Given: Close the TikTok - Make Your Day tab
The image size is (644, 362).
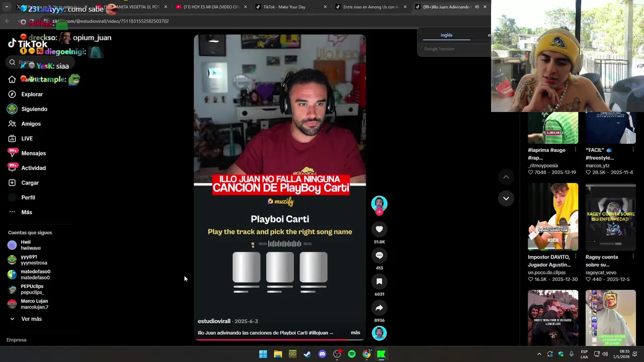Looking at the screenshot, I should [x=325, y=7].
